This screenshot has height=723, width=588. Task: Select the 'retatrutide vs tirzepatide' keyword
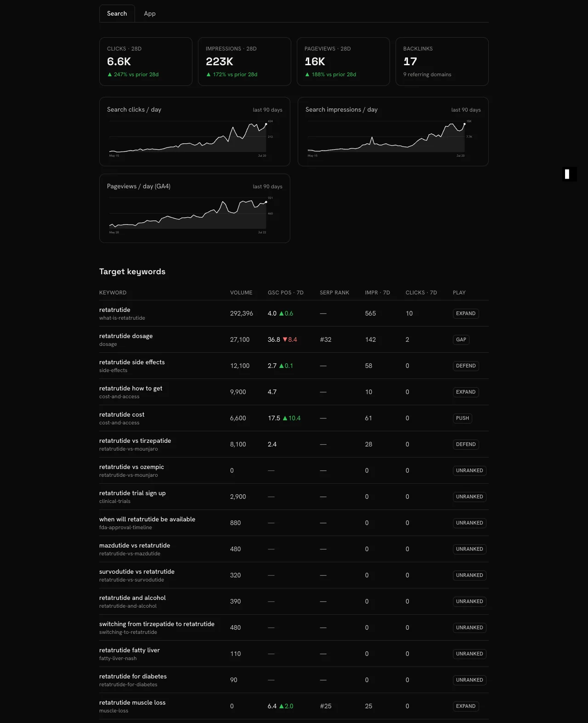click(x=135, y=441)
